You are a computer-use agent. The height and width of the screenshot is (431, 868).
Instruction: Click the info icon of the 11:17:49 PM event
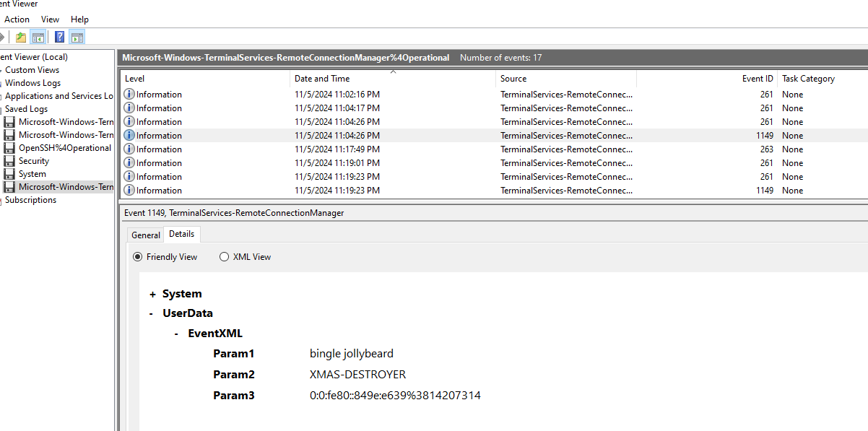click(129, 149)
